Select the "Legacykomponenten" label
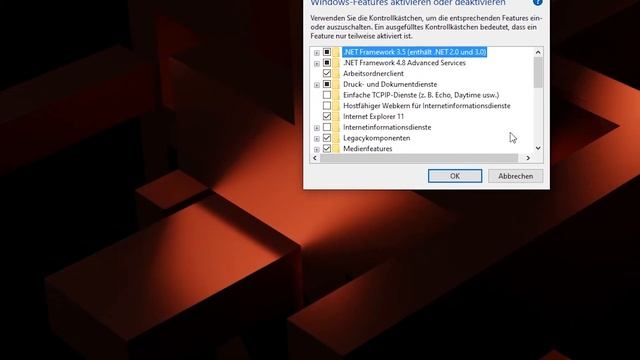 coord(376,138)
